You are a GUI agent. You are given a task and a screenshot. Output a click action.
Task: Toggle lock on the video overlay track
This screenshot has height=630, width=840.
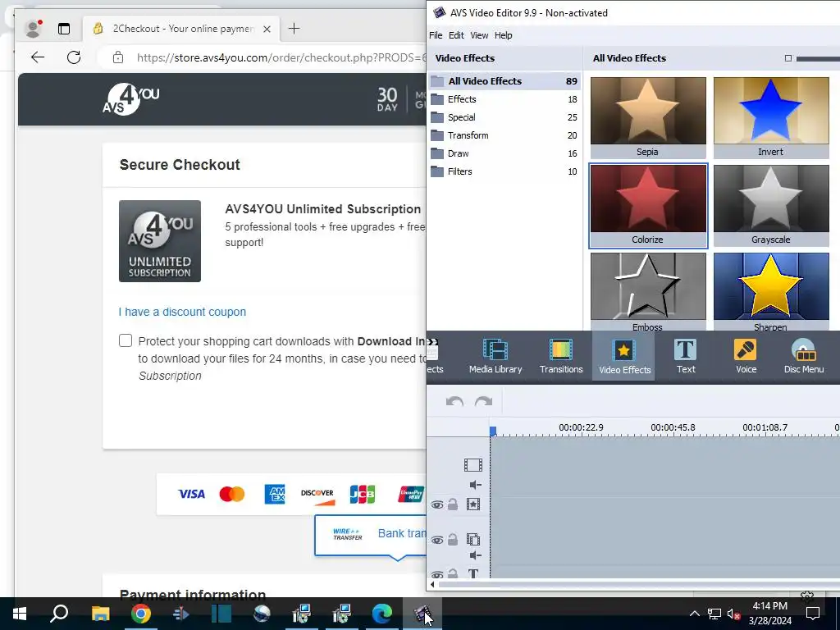click(453, 539)
